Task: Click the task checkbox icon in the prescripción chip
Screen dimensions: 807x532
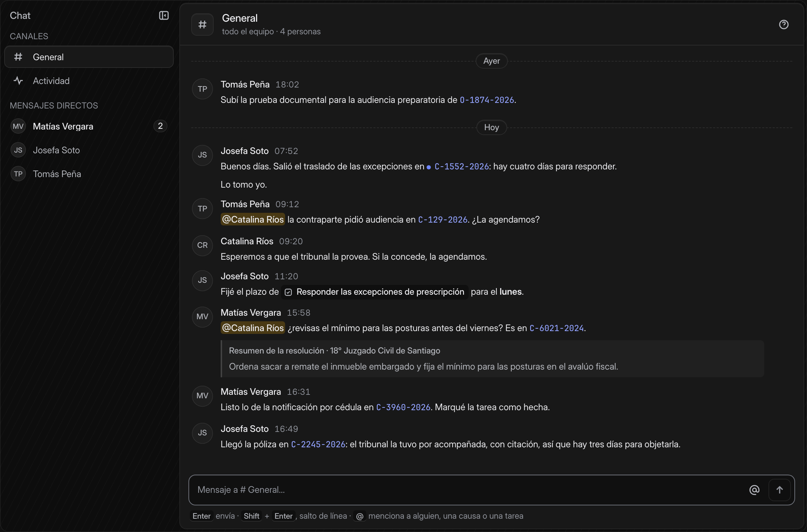Action: click(288, 292)
